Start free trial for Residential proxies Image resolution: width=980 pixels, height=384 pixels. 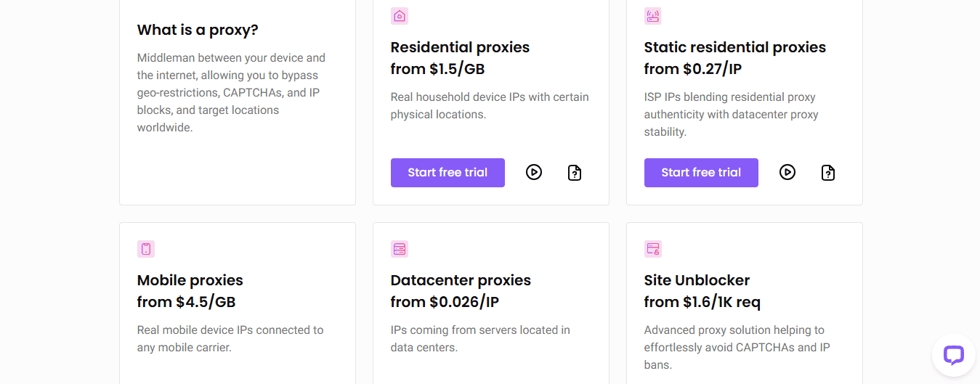(x=448, y=173)
